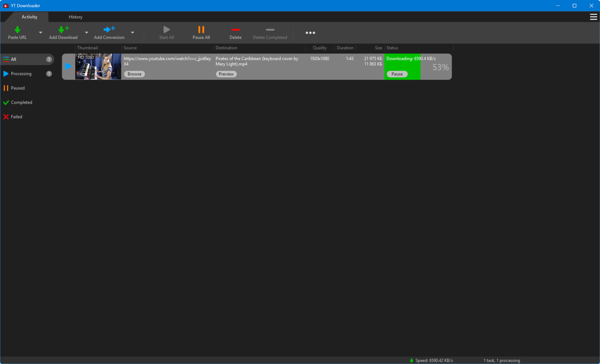Viewport: 600px width, 364px height.
Task: Click the Add Download icon
Action: coord(63,30)
